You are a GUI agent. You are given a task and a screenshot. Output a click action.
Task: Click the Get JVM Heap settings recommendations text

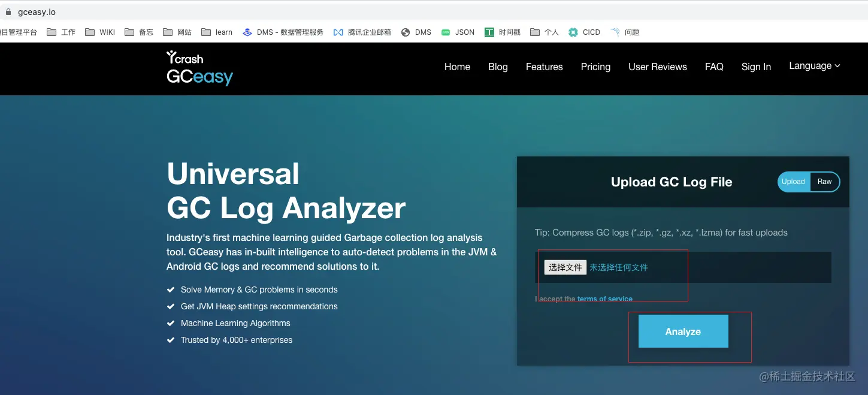pyautogui.click(x=259, y=306)
